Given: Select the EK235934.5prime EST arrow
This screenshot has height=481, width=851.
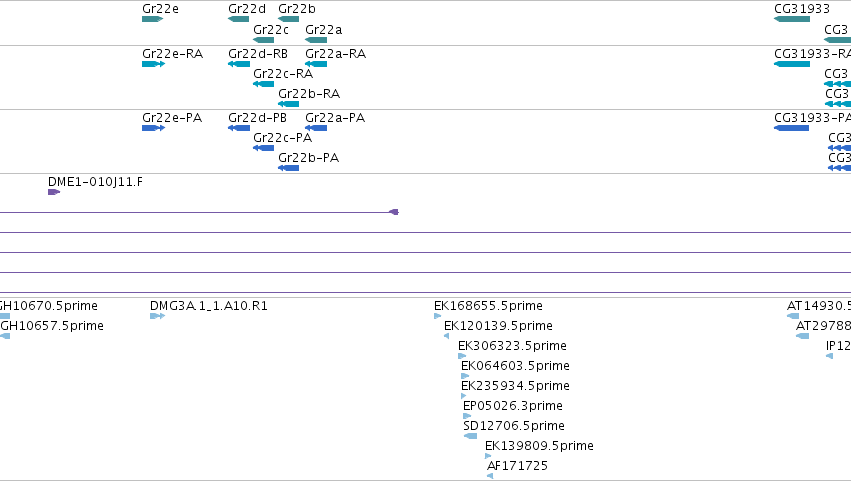Looking at the screenshot, I should tap(463, 396).
